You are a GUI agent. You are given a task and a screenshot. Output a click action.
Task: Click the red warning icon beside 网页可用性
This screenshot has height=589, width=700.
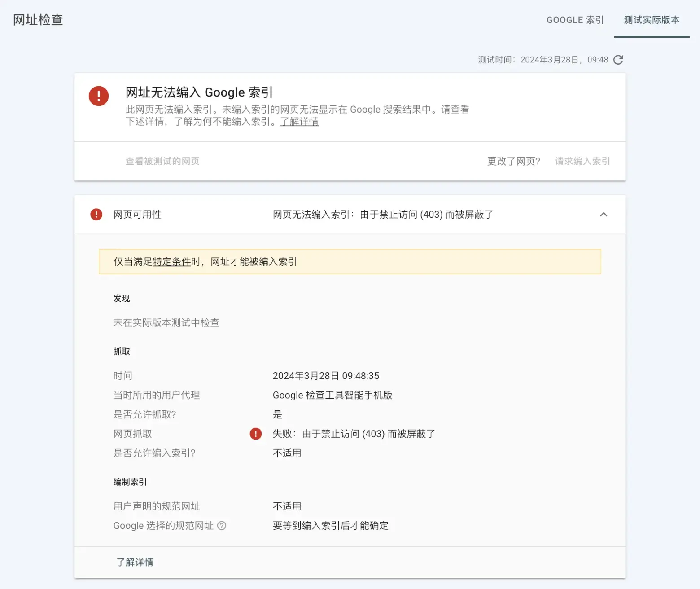(96, 215)
